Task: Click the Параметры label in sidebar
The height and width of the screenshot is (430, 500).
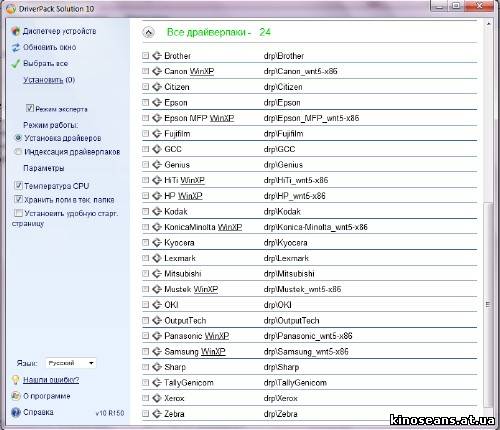Action: coord(44,168)
